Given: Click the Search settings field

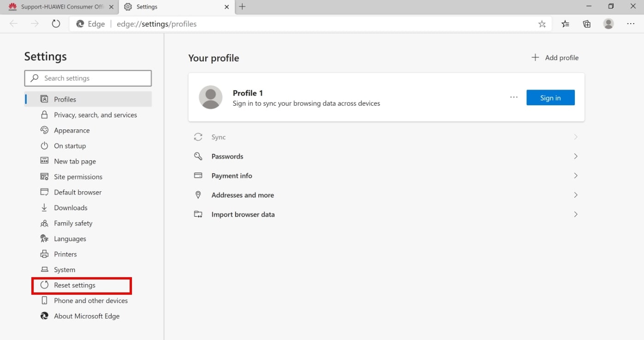Looking at the screenshot, I should click(x=88, y=78).
